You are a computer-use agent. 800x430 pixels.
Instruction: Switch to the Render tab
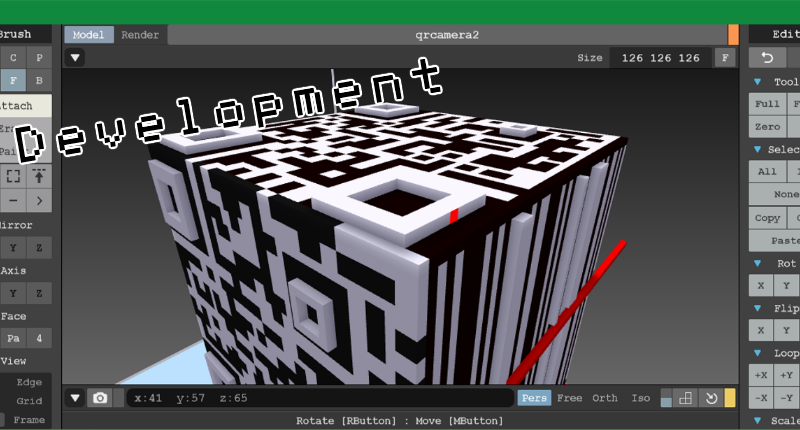pos(140,34)
